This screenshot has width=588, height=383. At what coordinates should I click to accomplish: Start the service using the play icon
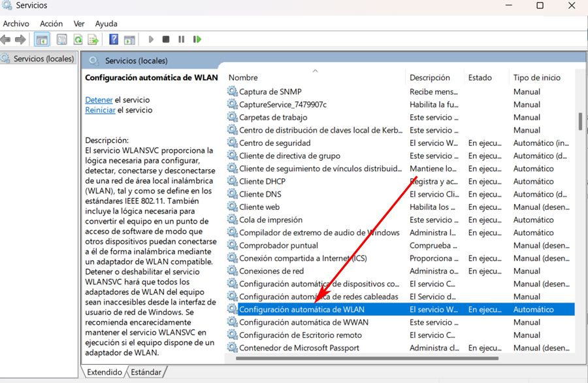[x=150, y=39]
